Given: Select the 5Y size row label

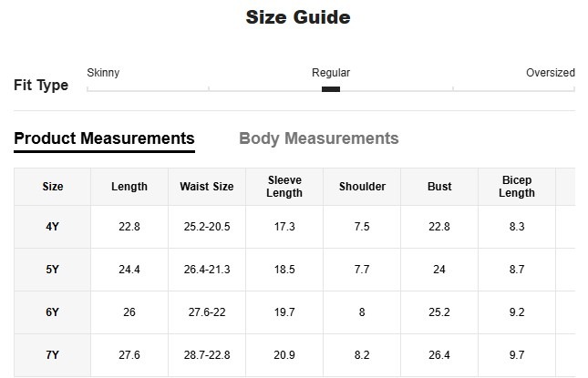Looking at the screenshot, I should coord(53,270).
